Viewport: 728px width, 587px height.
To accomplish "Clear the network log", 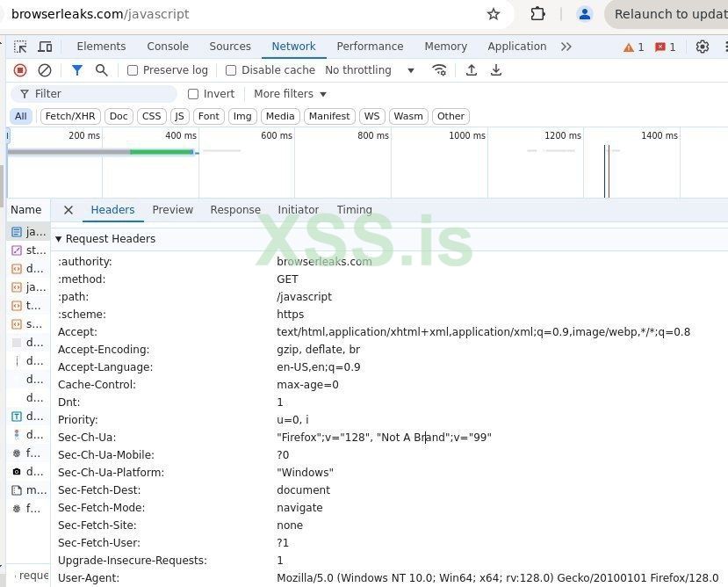I will coord(45,70).
